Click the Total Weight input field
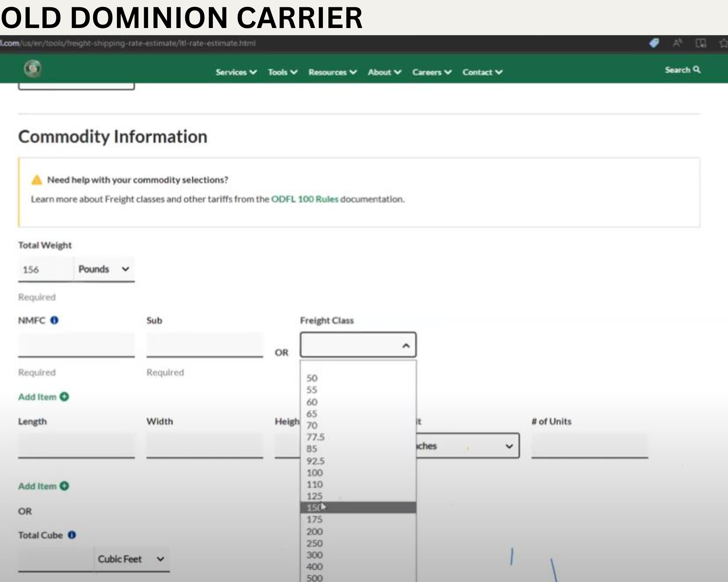The width and height of the screenshot is (728, 582). coord(45,270)
